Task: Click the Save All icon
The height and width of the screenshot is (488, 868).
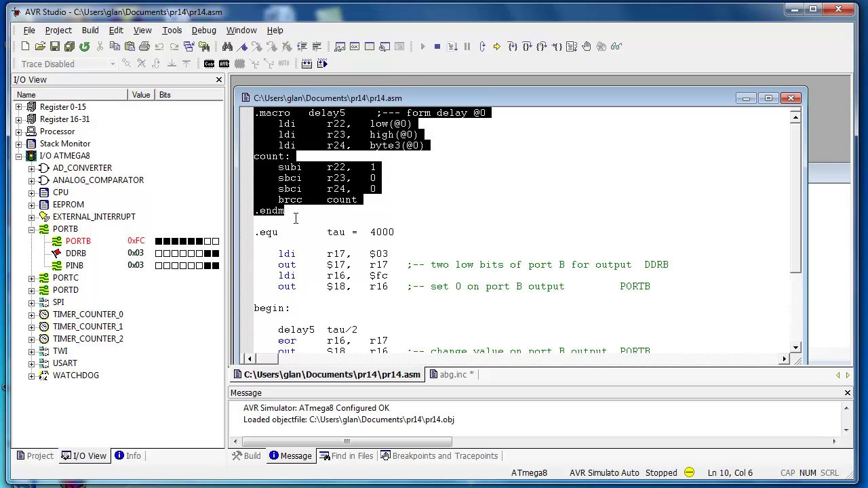Action: coord(69,46)
